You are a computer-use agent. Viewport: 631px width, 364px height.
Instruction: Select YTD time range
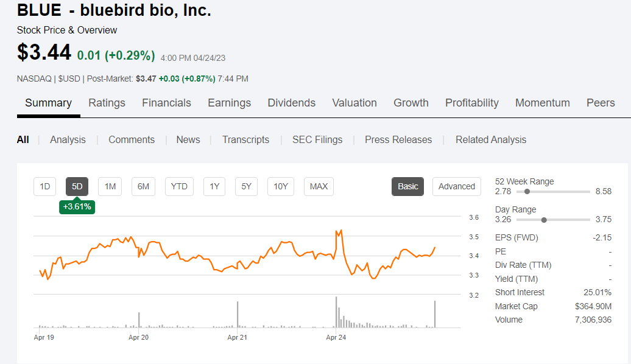point(179,186)
